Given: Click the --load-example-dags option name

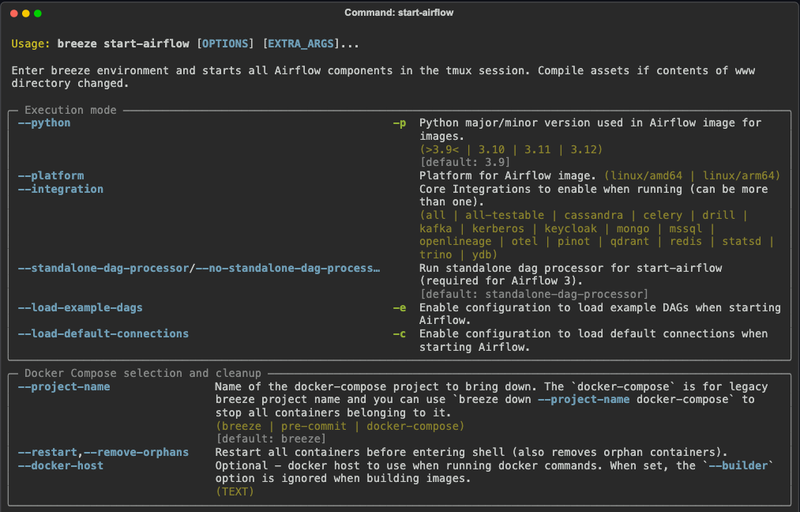Looking at the screenshot, I should click(80, 308).
